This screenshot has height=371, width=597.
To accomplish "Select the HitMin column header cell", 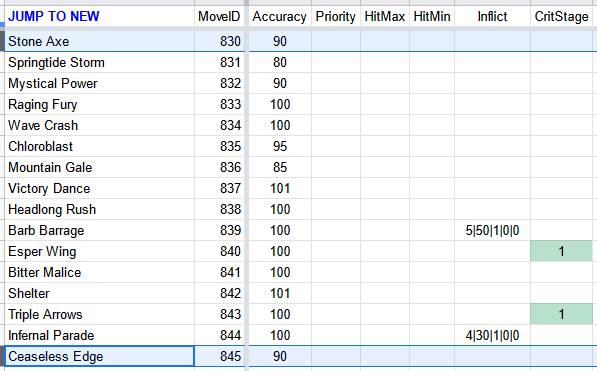I will pos(432,16).
